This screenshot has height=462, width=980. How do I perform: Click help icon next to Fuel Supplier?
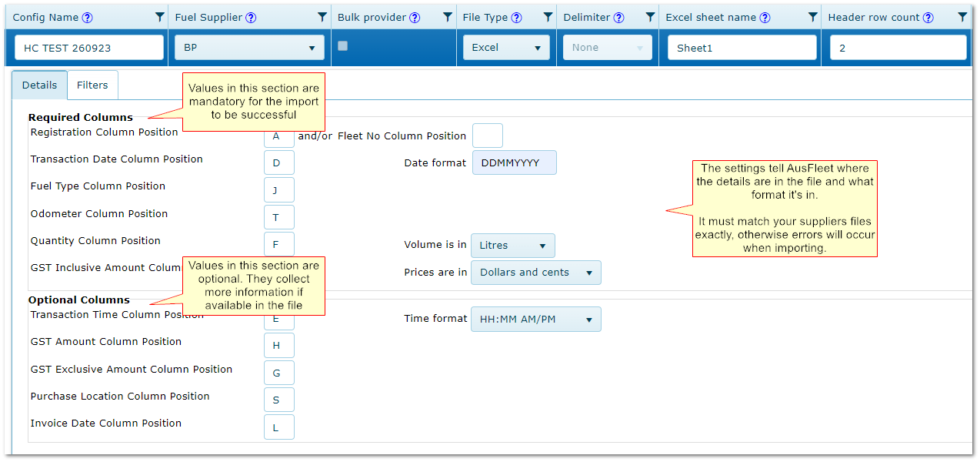point(251,18)
